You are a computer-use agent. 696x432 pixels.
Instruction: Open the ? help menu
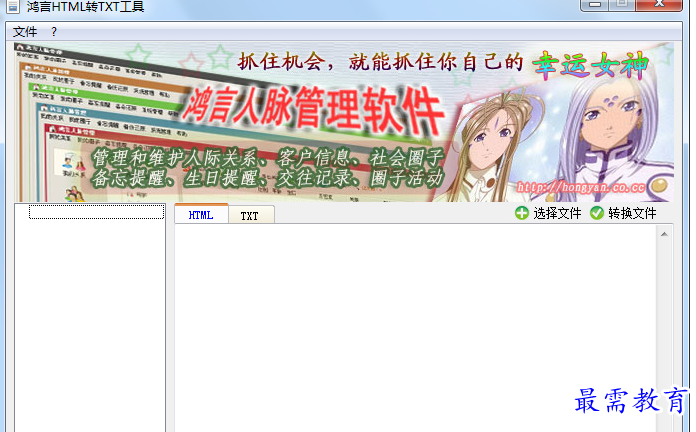click(54, 32)
